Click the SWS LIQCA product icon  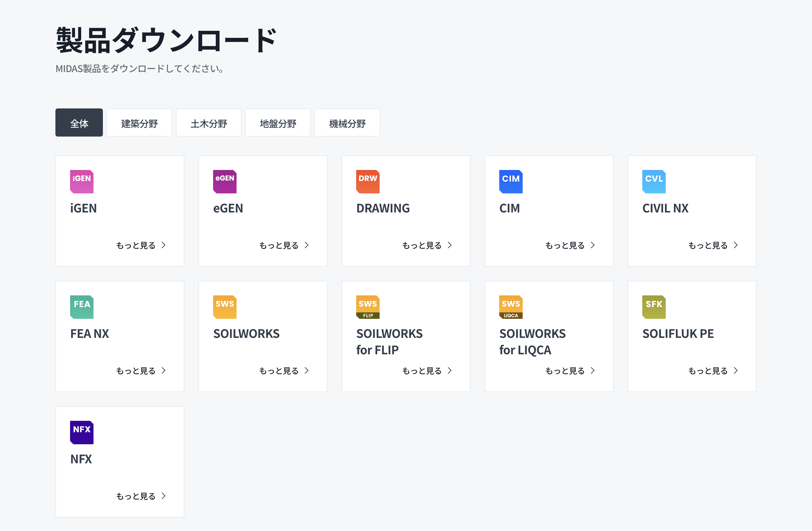click(x=511, y=307)
